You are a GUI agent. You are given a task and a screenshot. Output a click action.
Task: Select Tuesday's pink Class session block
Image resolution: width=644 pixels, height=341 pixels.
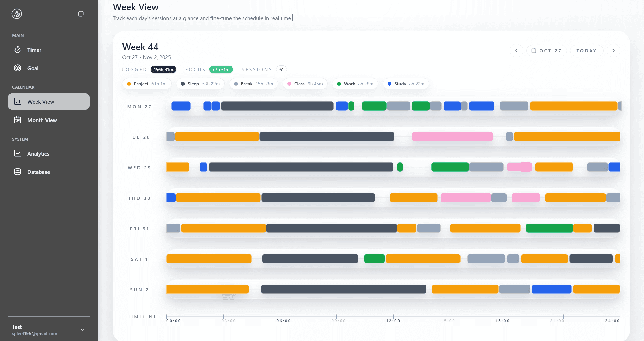click(452, 137)
